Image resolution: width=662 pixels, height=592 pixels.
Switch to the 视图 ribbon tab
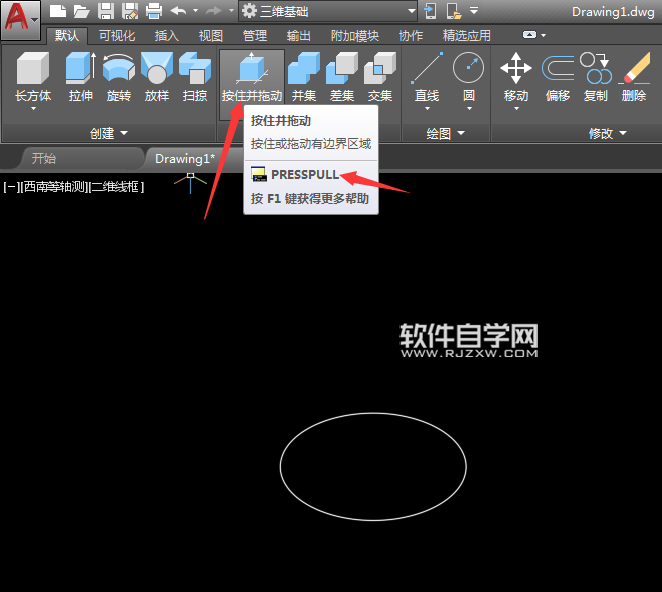(211, 35)
